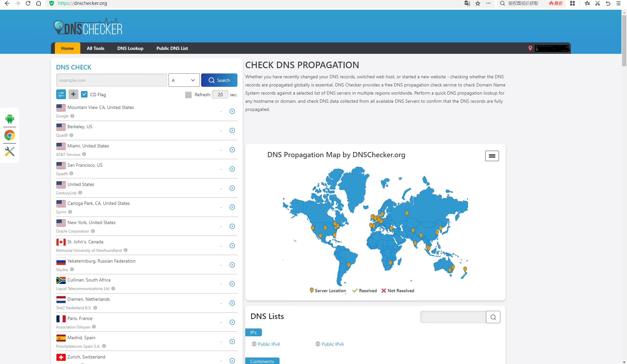Click the Resolved legend item

[x=364, y=291]
